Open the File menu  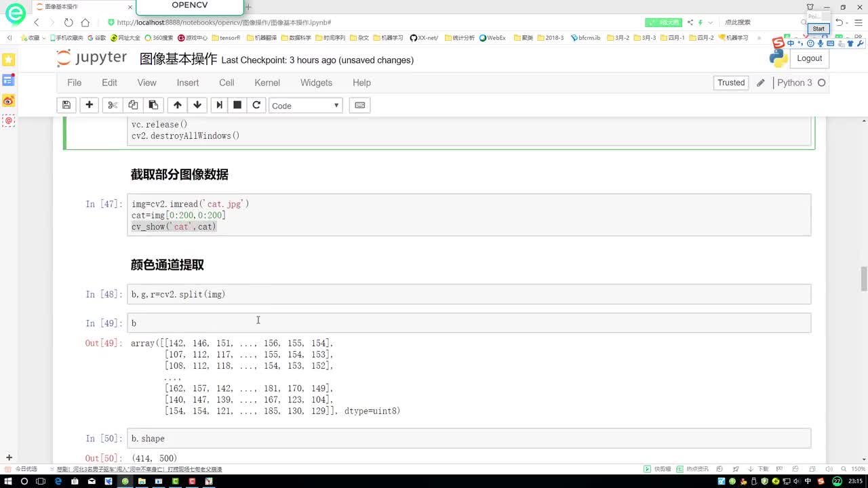coord(74,83)
